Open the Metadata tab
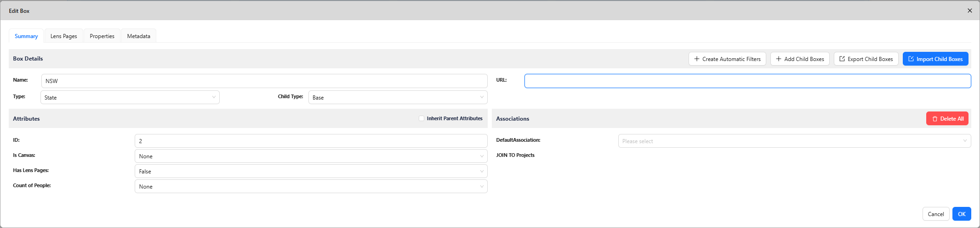The image size is (980, 228). pyautogui.click(x=139, y=36)
